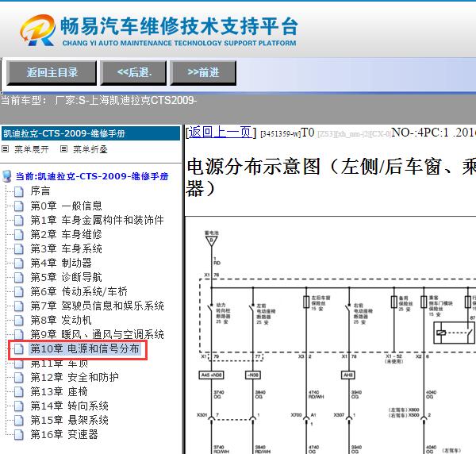Expand all menus with 菜单展开
Image resolution: width=476 pixels, height=454 pixels.
pyautogui.click(x=31, y=149)
